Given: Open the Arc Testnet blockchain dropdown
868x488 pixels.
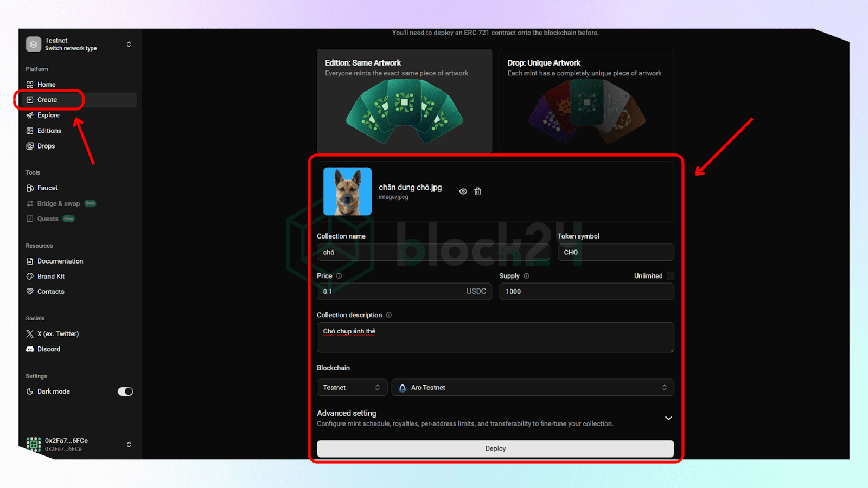Looking at the screenshot, I should [532, 388].
